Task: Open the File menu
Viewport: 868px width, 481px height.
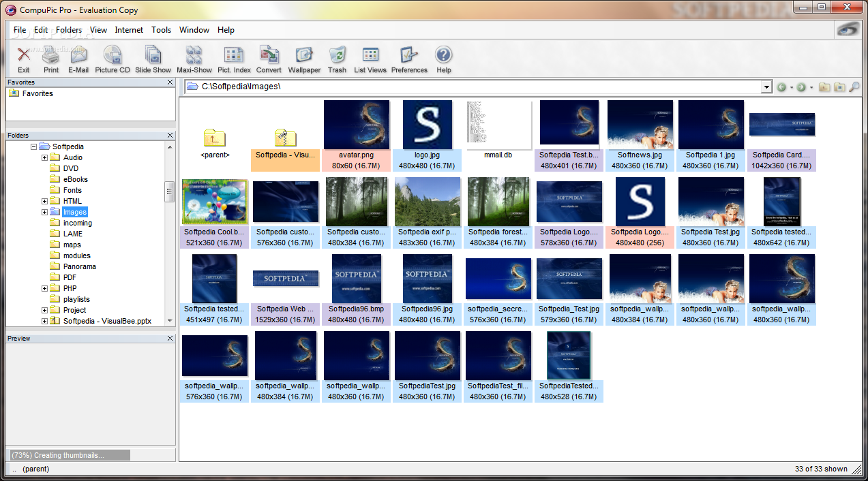Action: [x=20, y=30]
